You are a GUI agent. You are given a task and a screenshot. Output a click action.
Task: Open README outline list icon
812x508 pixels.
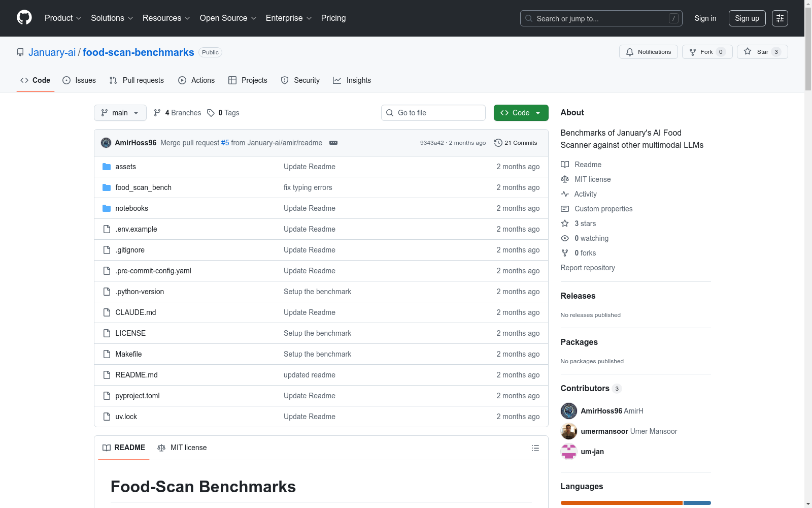(x=535, y=448)
